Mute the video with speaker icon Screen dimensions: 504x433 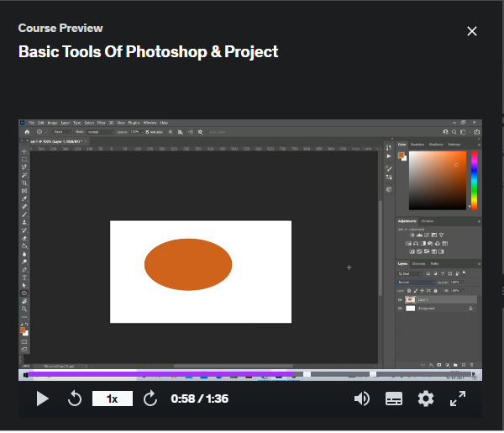click(x=362, y=399)
